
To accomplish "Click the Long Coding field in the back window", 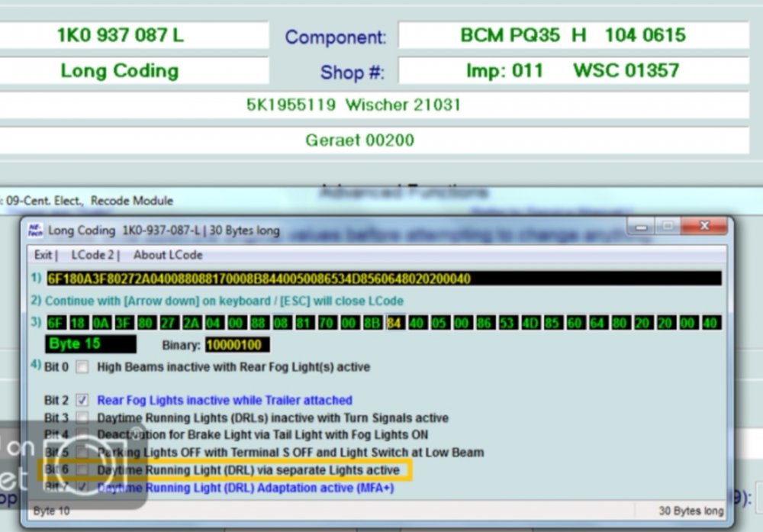I will coord(134,70).
